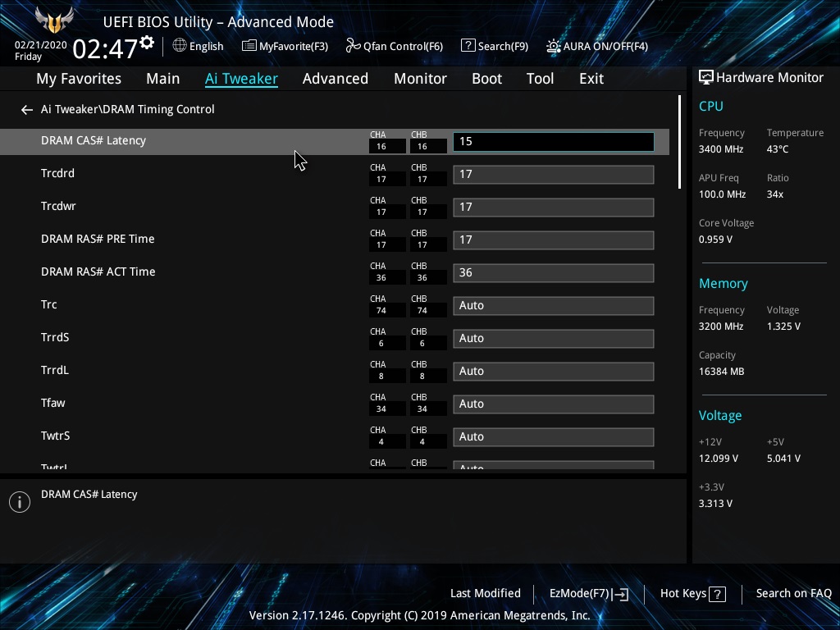Switch to the Main tab
This screenshot has height=630, width=840.
click(163, 79)
